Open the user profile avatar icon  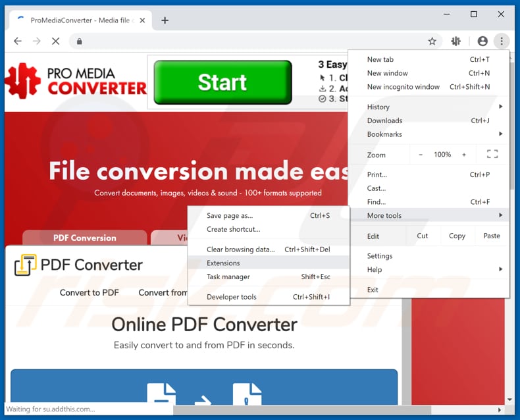(482, 41)
